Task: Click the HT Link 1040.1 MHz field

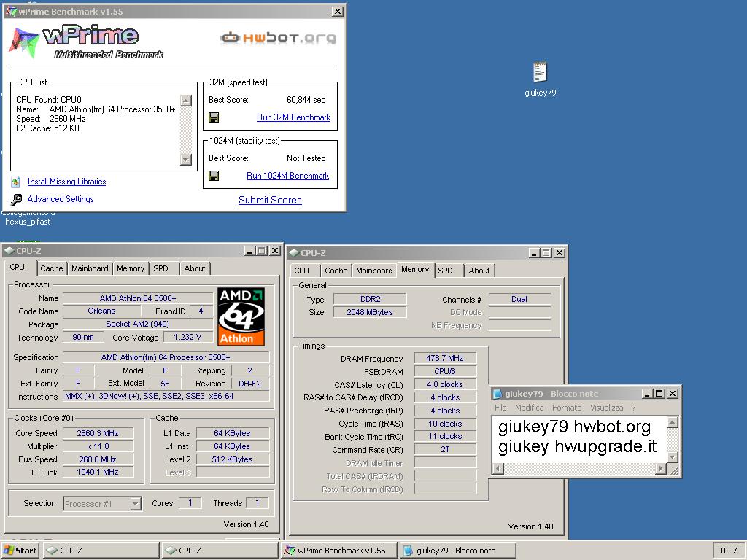Action: pos(98,472)
